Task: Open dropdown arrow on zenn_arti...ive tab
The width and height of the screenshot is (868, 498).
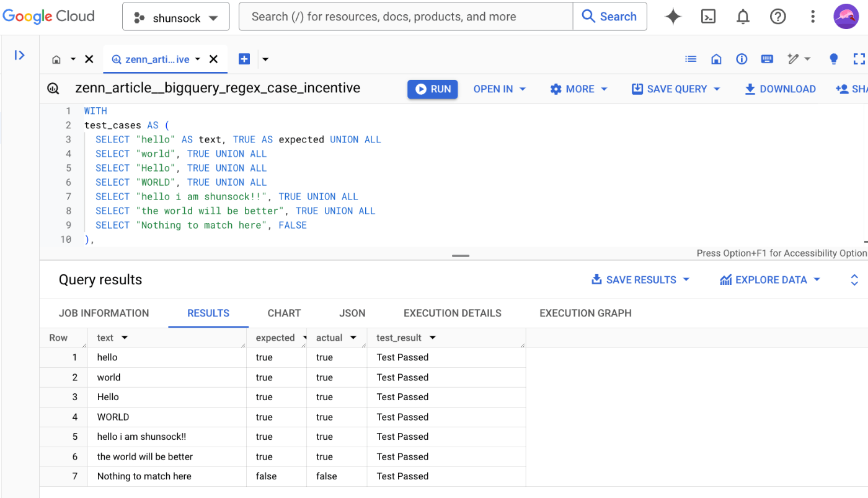Action: pyautogui.click(x=198, y=59)
